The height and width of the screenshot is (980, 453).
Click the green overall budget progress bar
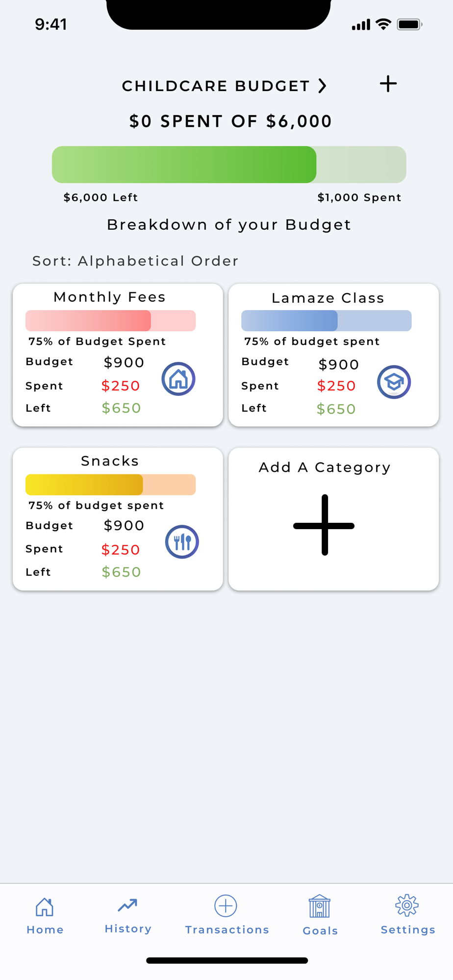click(x=229, y=165)
